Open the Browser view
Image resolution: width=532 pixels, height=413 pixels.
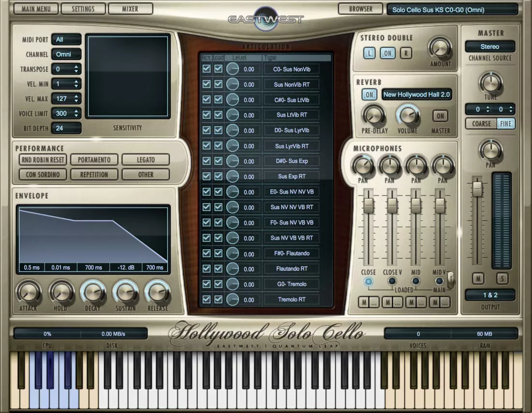coord(361,9)
